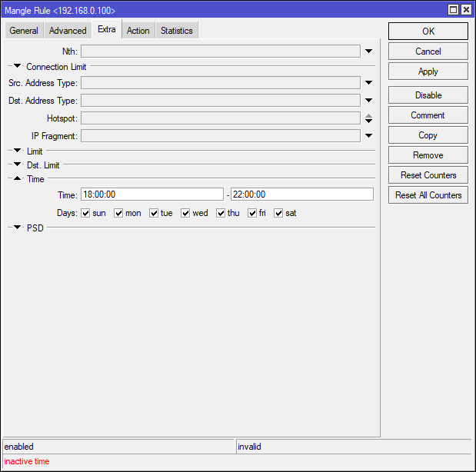Uncheck the sun day checkbox

pos(86,213)
